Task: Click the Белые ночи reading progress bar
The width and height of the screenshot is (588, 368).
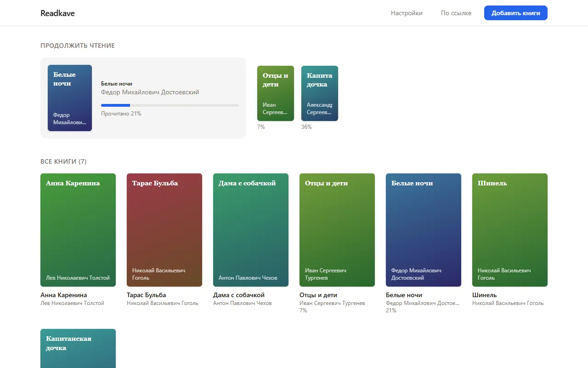Action: (x=170, y=105)
